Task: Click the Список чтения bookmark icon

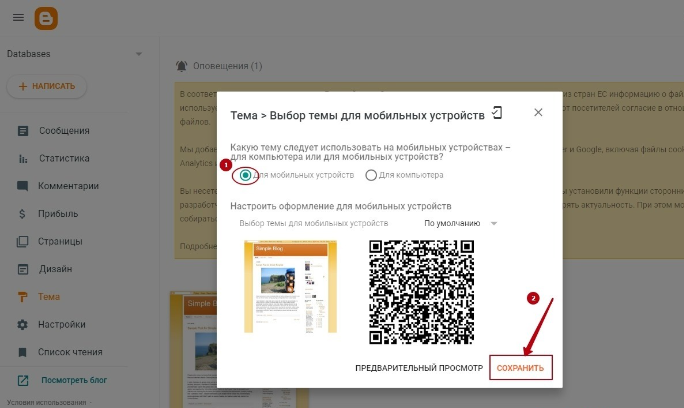Action: (x=22, y=352)
